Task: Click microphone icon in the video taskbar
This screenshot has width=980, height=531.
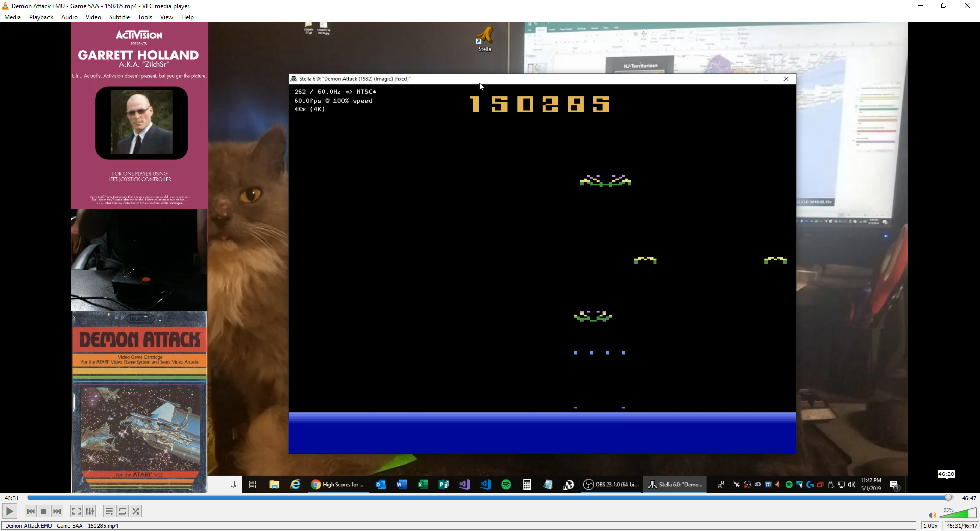Action: [x=233, y=485]
